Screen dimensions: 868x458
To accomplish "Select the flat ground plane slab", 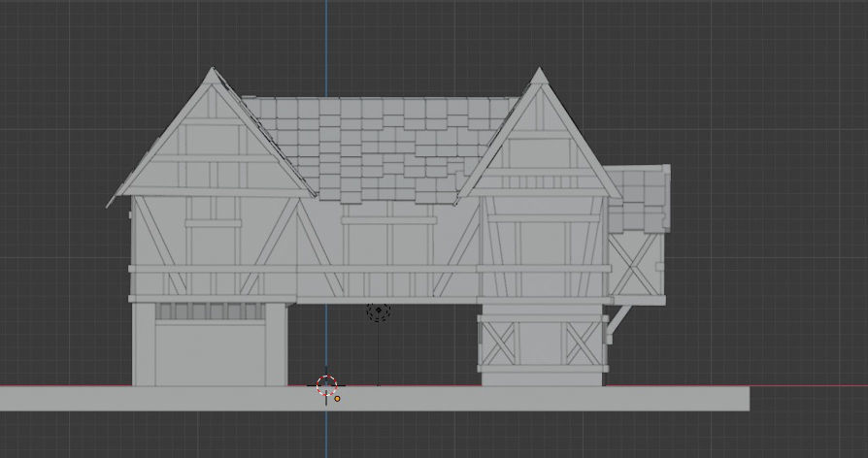I will point(374,398).
